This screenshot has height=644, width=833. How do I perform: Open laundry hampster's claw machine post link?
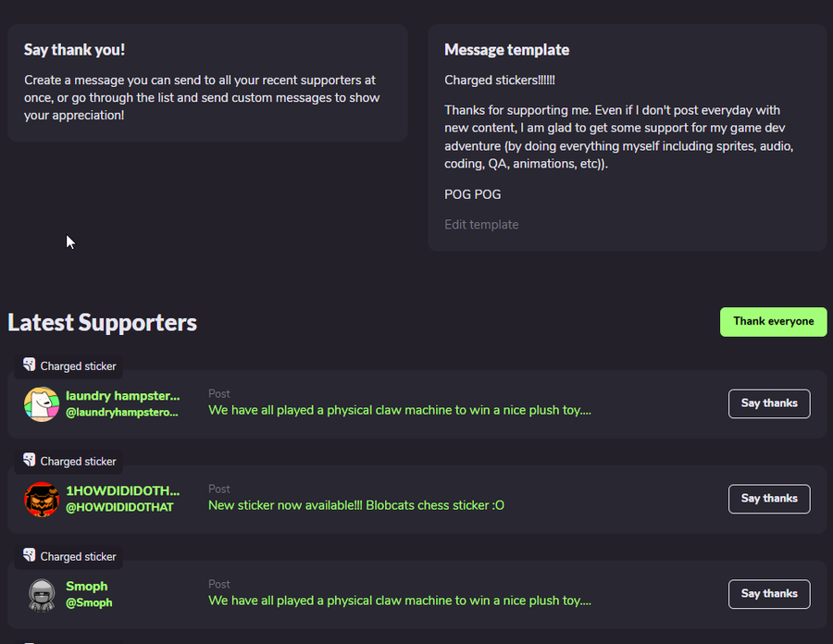pos(400,410)
